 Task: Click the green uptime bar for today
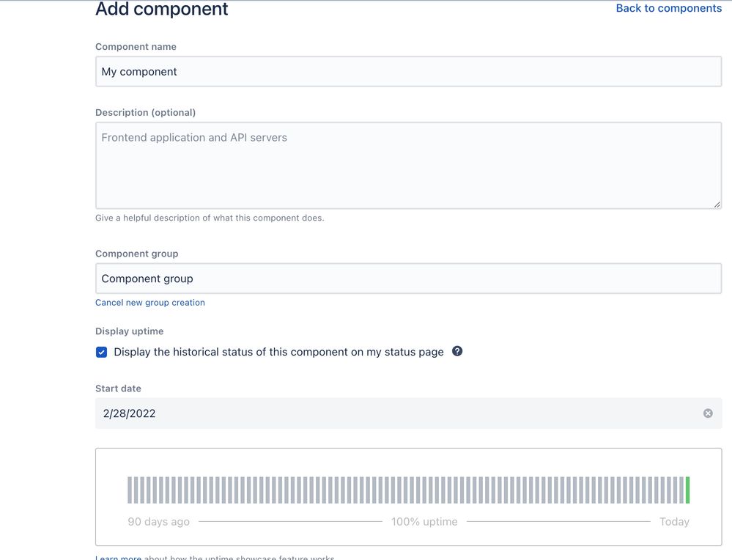click(x=687, y=490)
